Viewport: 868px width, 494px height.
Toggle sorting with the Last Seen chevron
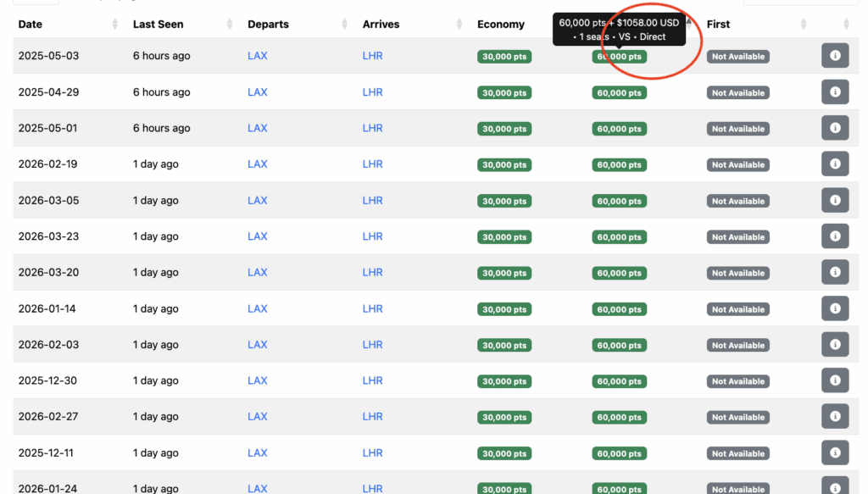[x=229, y=24]
